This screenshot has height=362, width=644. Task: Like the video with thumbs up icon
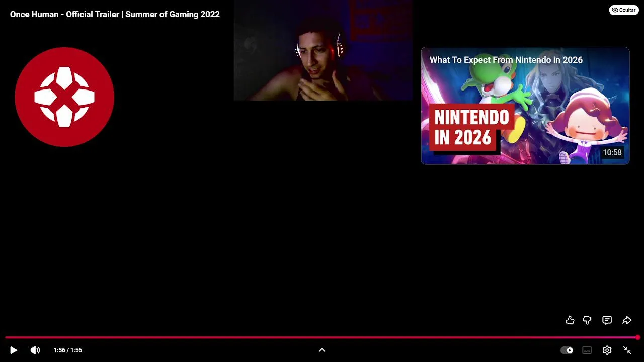570,320
